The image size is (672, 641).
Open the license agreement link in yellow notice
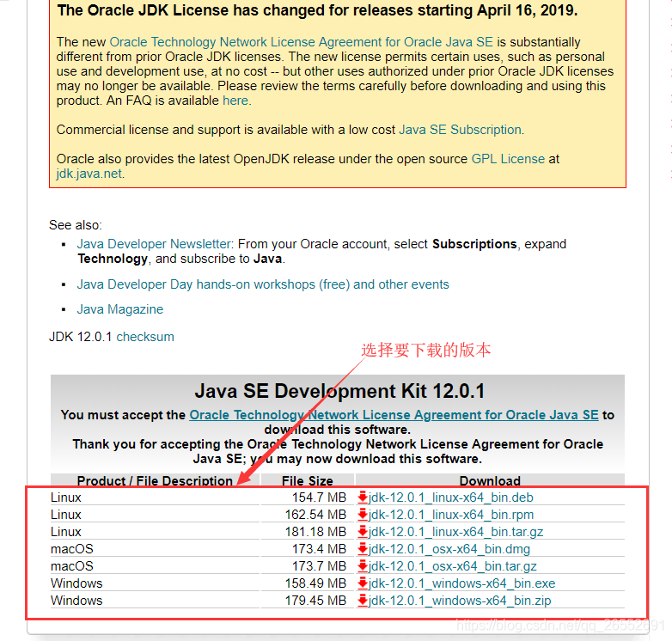[302, 42]
